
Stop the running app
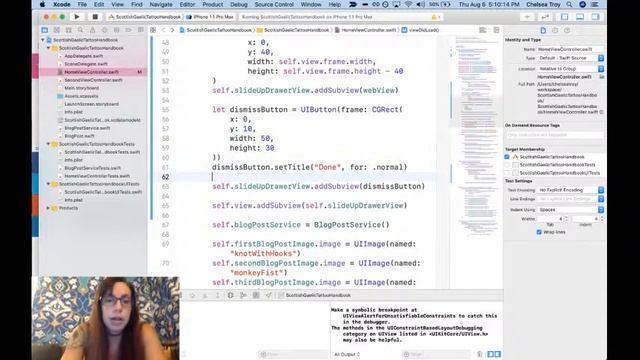point(95,17)
